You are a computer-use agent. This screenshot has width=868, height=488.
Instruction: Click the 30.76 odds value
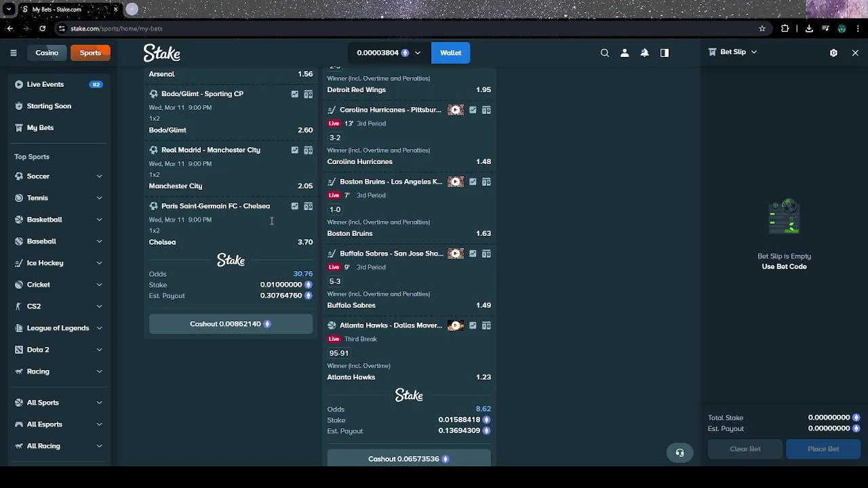click(x=302, y=274)
